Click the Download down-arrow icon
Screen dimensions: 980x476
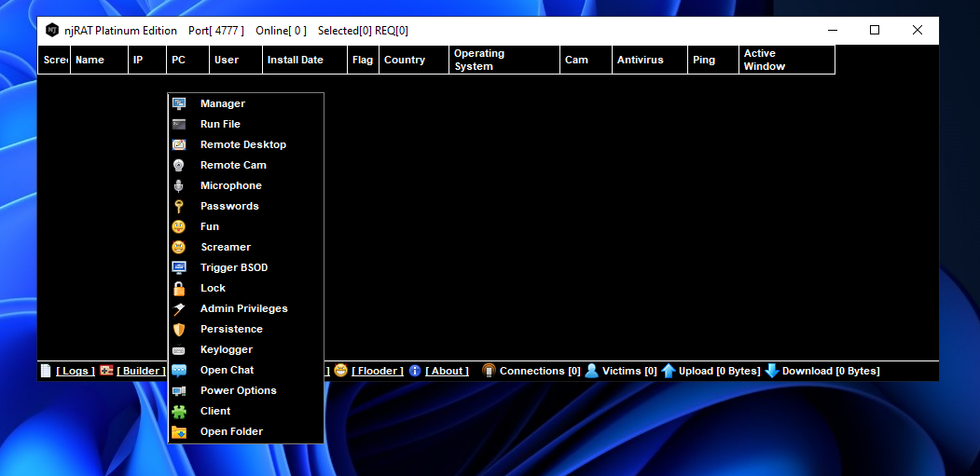(772, 371)
